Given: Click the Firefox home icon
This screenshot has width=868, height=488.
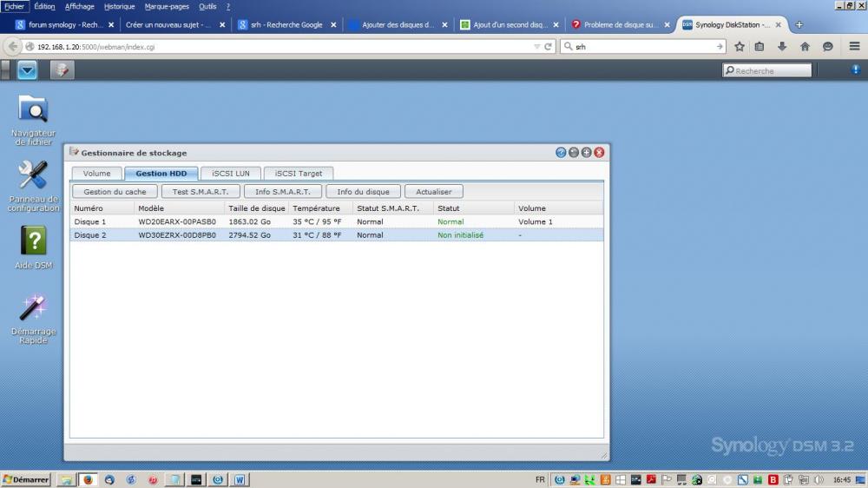Looking at the screenshot, I should pyautogui.click(x=805, y=46).
